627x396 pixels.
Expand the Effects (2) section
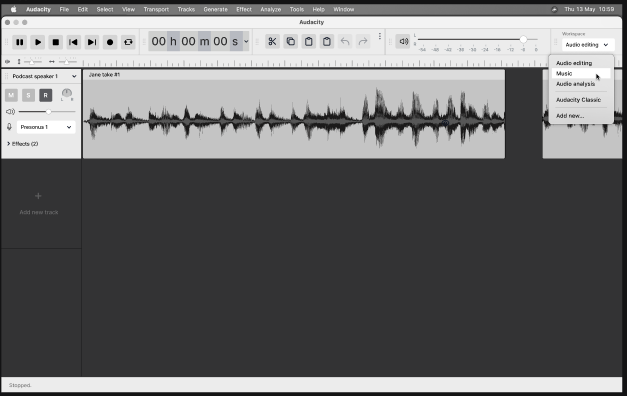click(x=22, y=144)
